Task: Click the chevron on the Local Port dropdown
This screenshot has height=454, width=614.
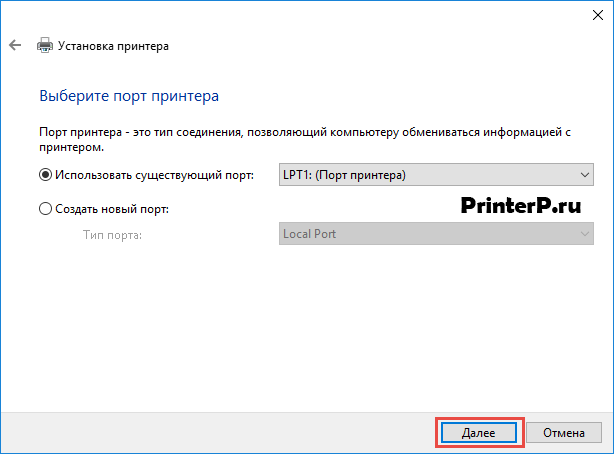Action: tap(585, 234)
